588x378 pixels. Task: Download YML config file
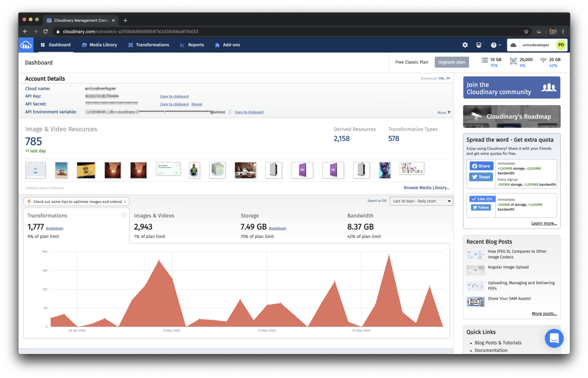[441, 79]
